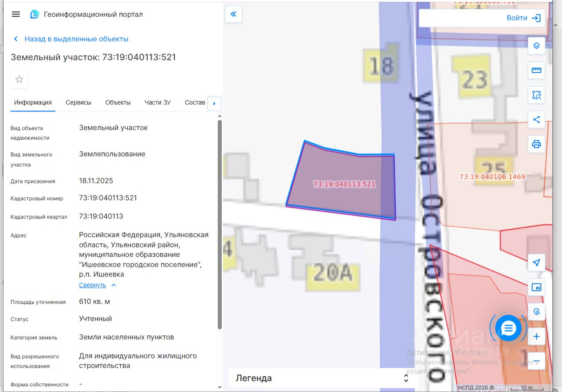Open the overview mini-map window
Image resolution: width=562 pixels, height=392 pixels.
point(537,287)
